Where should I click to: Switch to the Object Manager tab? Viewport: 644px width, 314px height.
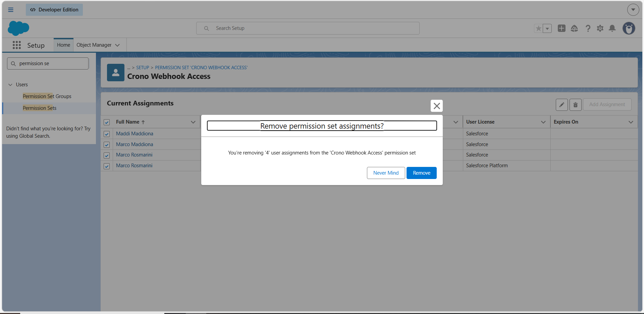[94, 45]
